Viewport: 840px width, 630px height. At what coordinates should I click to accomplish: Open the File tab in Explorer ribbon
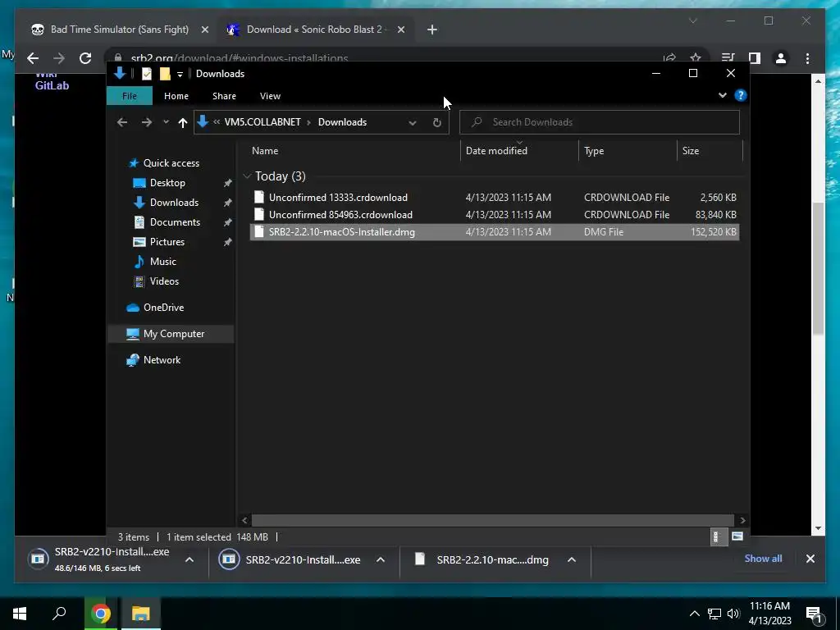tap(129, 96)
